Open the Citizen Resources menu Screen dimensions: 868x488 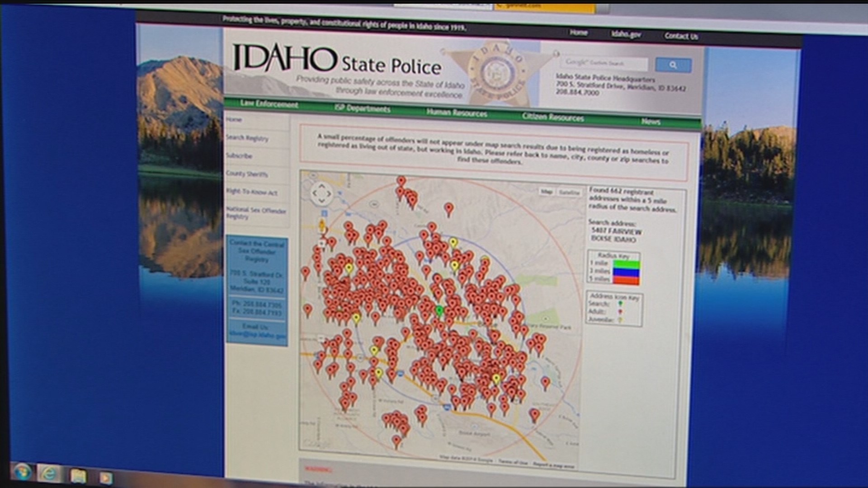point(553,117)
